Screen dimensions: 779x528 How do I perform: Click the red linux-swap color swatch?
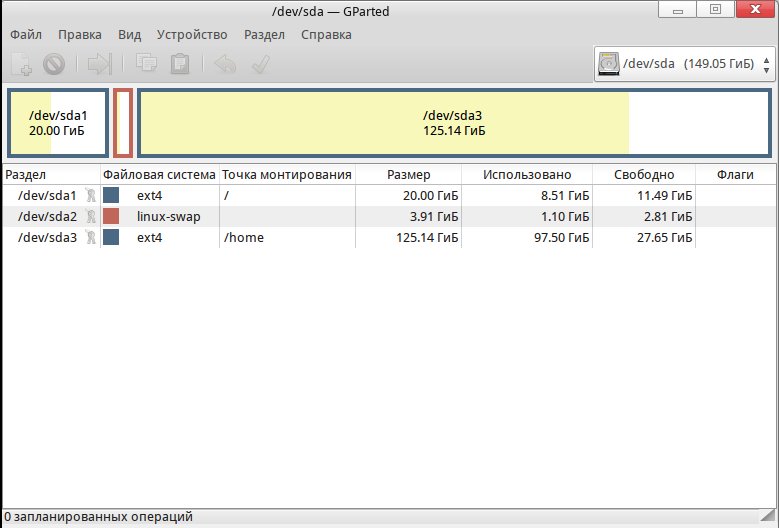(x=111, y=216)
